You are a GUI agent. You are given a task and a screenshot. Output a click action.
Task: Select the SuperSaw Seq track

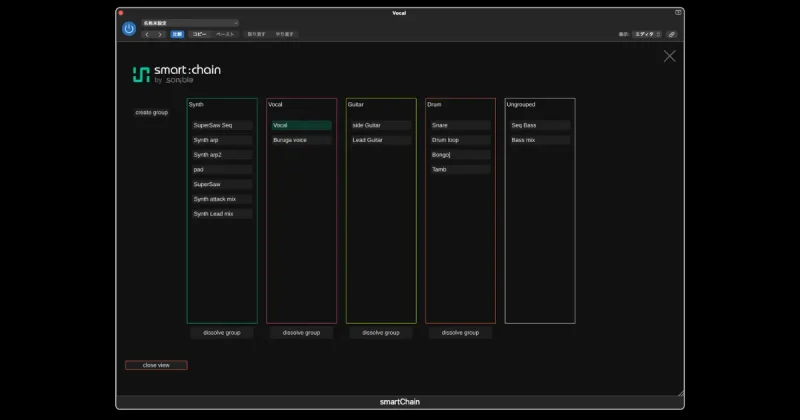(x=222, y=125)
